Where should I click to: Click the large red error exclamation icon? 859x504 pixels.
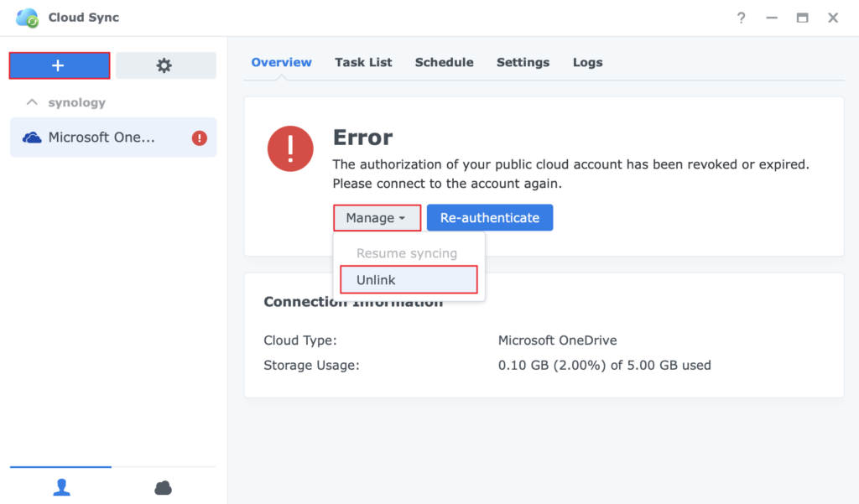(x=290, y=149)
